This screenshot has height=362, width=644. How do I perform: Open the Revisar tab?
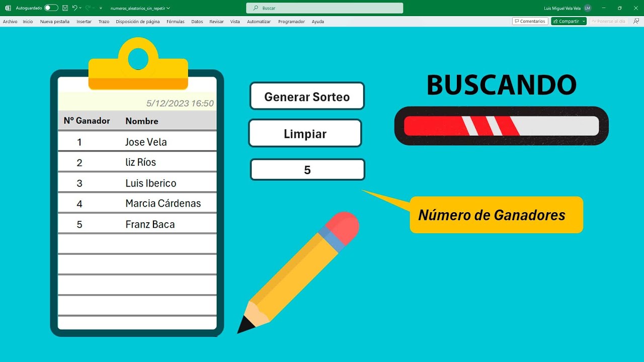tap(216, 22)
